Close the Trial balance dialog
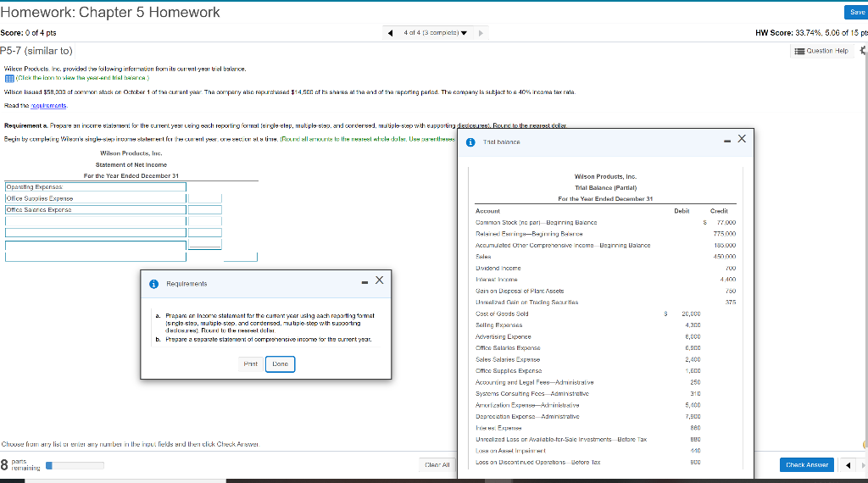This screenshot has height=483, width=868. pyautogui.click(x=742, y=139)
